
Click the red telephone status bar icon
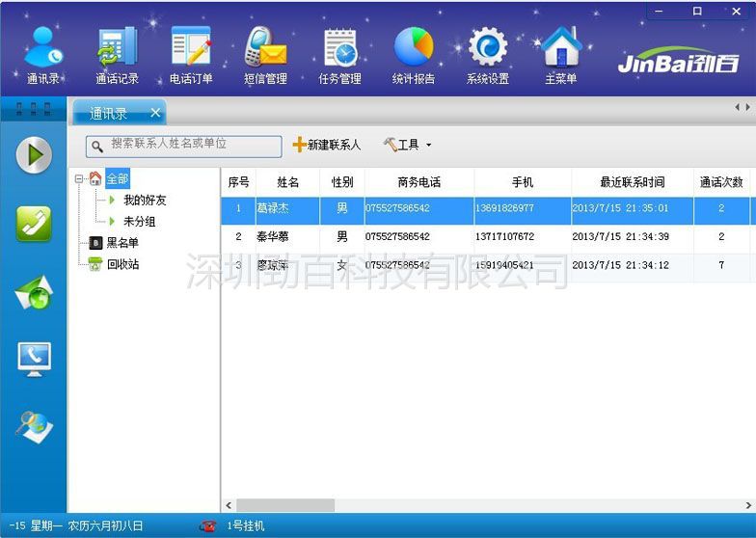click(x=208, y=525)
